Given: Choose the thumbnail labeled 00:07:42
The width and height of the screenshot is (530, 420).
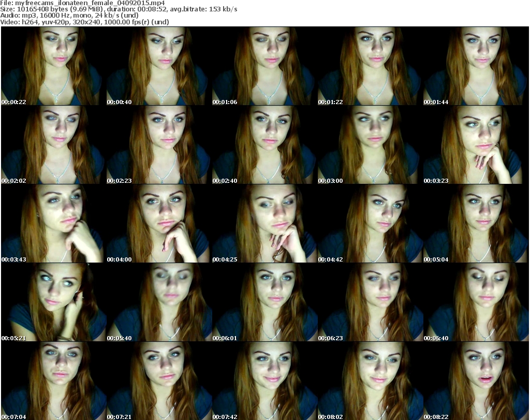Looking at the screenshot, I should tap(264, 381).
